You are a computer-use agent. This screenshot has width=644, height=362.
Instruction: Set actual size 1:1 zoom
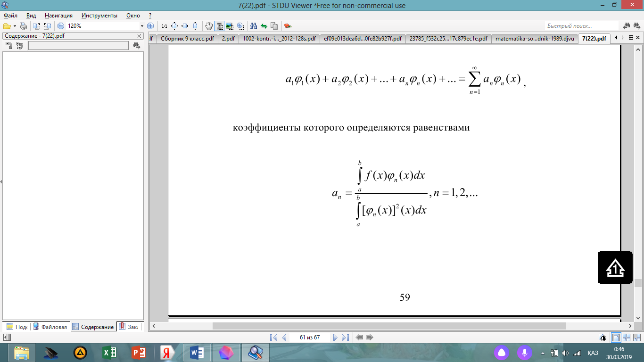(164, 26)
